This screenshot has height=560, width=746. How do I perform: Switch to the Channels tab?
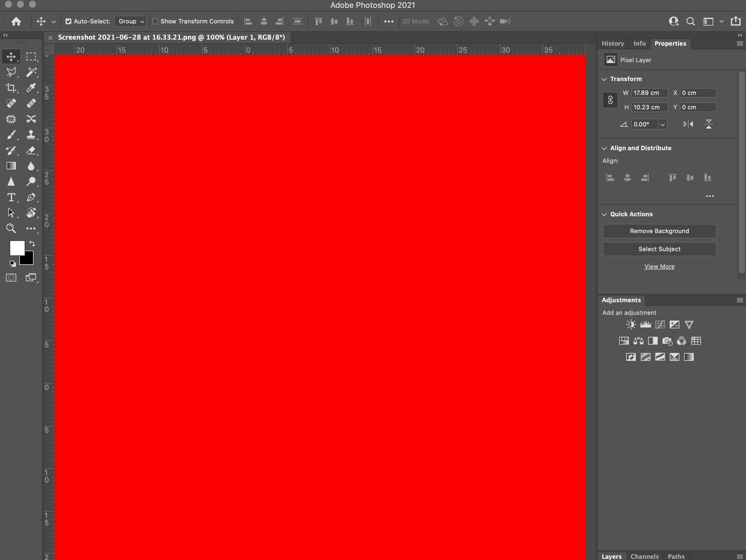[644, 556]
